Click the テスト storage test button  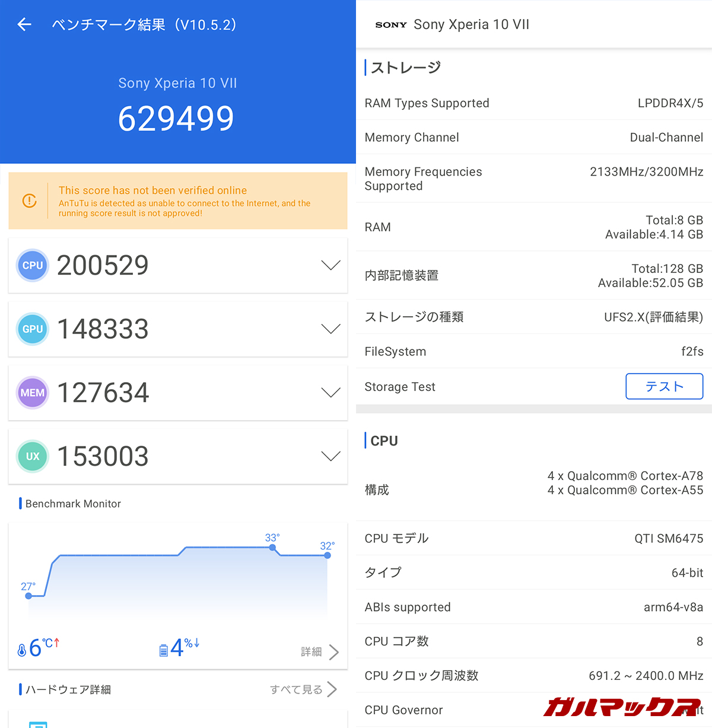tap(664, 386)
